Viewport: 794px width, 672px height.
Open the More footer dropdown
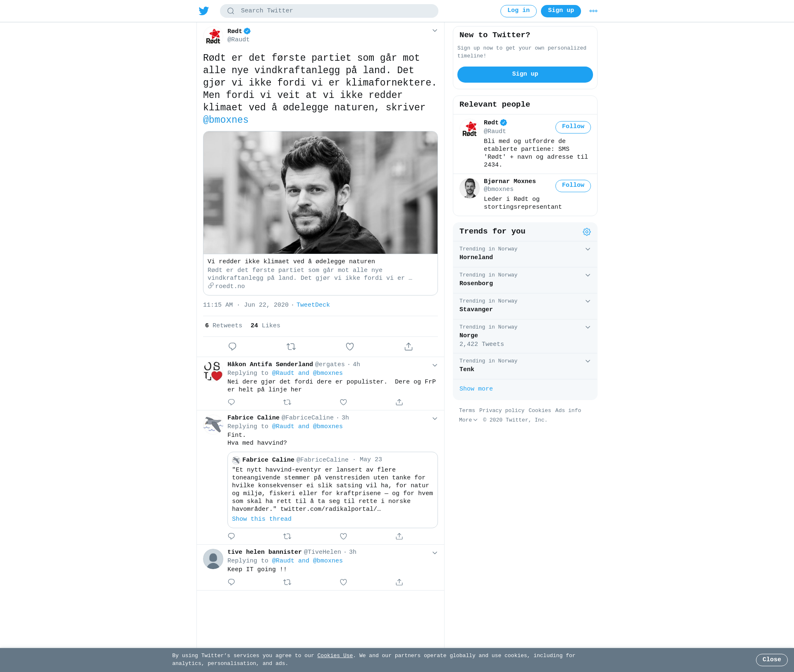point(468,420)
